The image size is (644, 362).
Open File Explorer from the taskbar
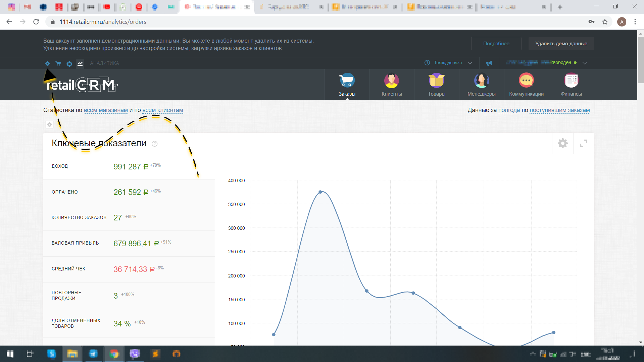tap(72, 354)
